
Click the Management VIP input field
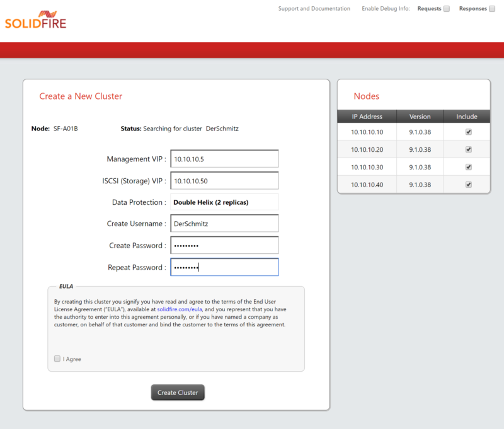point(224,158)
